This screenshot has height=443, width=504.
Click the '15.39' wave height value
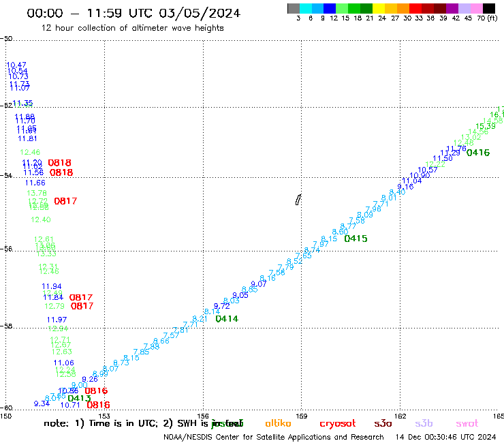click(x=486, y=126)
